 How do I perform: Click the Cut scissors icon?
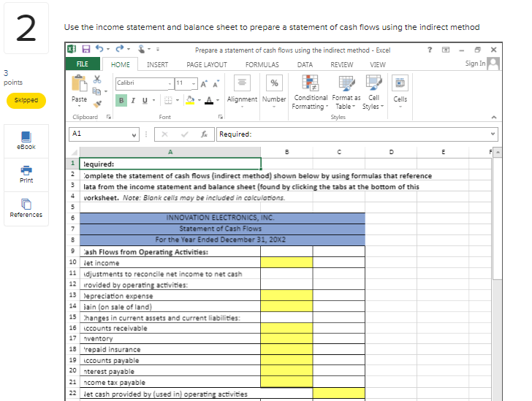click(97, 80)
